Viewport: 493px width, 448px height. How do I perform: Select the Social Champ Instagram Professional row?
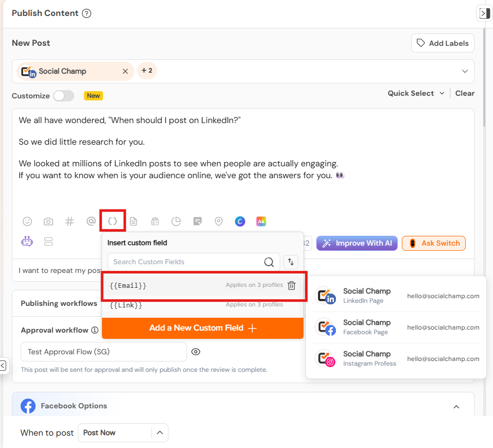(396, 359)
